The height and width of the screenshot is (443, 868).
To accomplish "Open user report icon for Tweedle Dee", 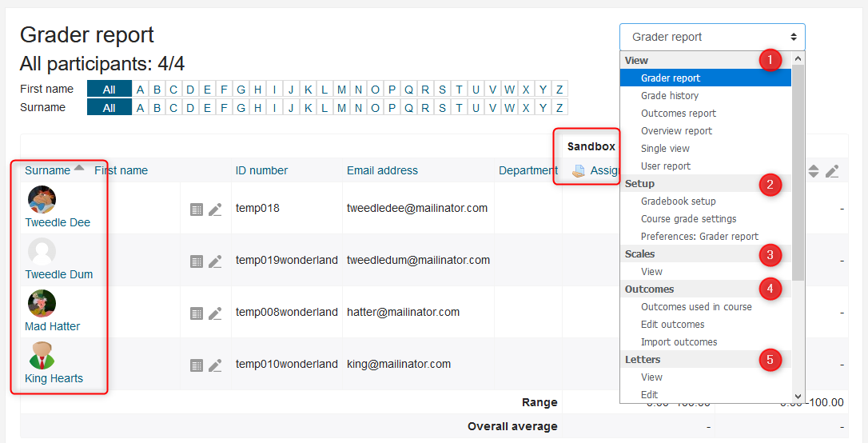I will pos(197,210).
